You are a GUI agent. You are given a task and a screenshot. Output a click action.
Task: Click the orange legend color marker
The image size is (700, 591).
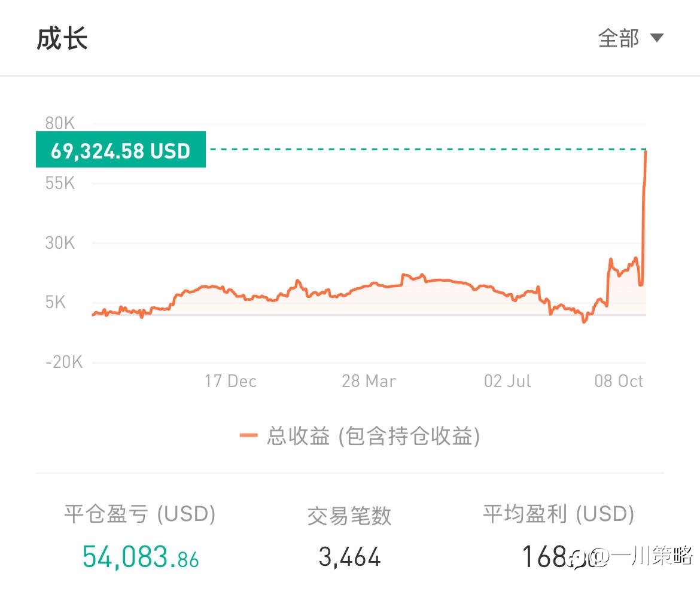(248, 436)
